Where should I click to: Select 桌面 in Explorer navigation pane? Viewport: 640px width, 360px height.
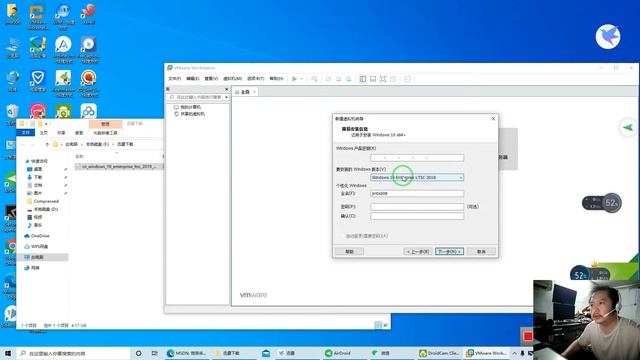35,169
